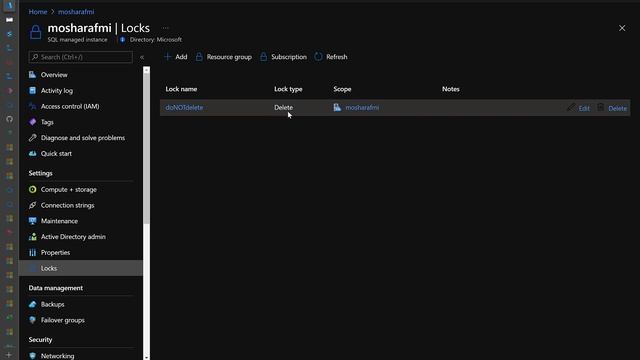Click Add to create a lock
This screenshot has width=640, height=360.
[176, 57]
